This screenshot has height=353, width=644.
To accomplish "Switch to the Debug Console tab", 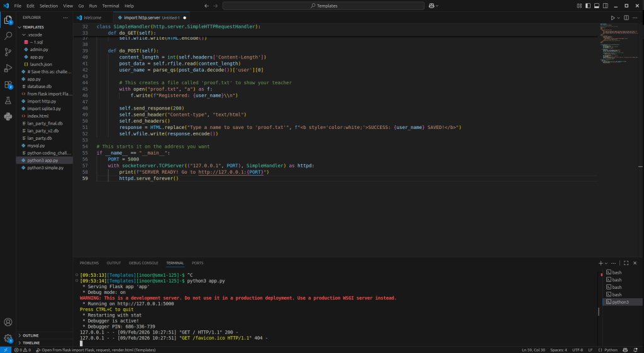I will click(x=143, y=262).
